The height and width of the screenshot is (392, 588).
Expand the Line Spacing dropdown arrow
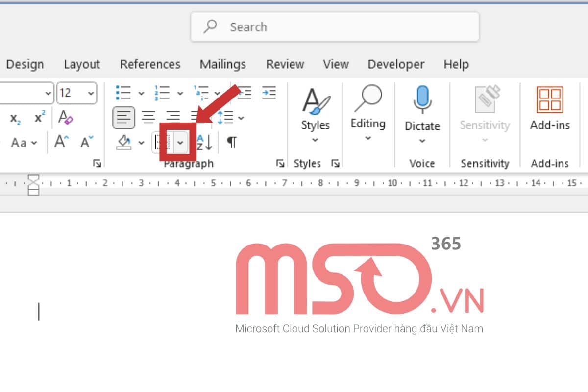click(x=241, y=118)
